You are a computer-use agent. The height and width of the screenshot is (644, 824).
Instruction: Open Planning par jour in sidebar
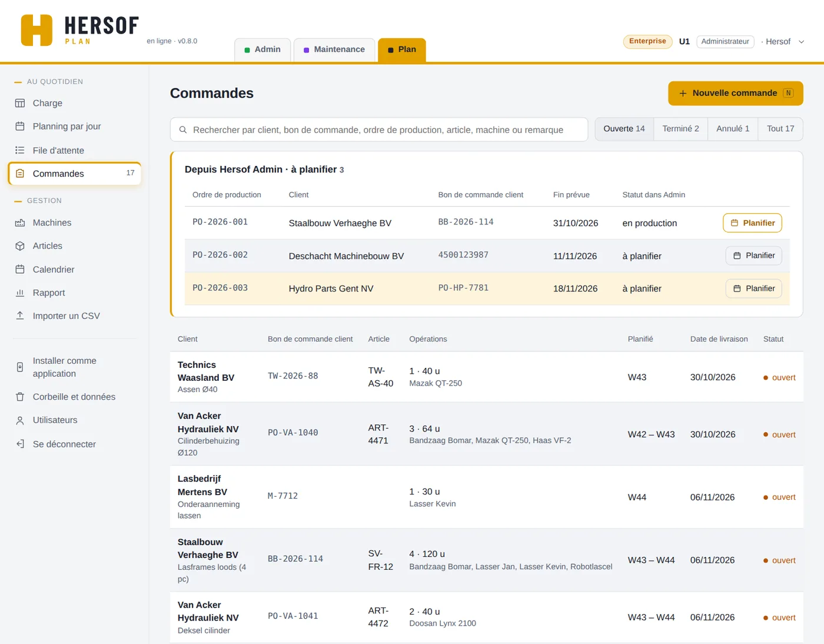point(75,126)
